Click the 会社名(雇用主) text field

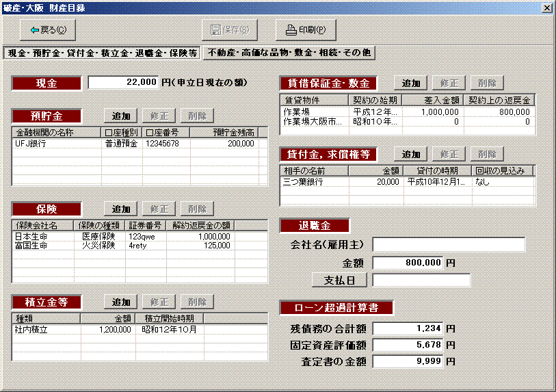(x=449, y=245)
